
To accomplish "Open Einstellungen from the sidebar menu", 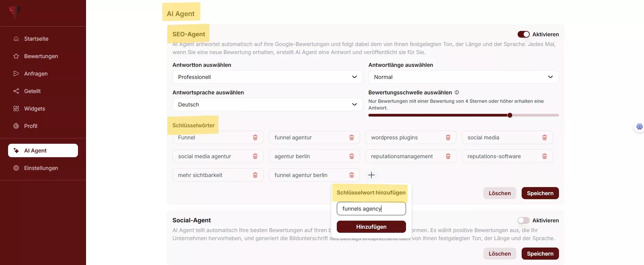I will point(41,168).
